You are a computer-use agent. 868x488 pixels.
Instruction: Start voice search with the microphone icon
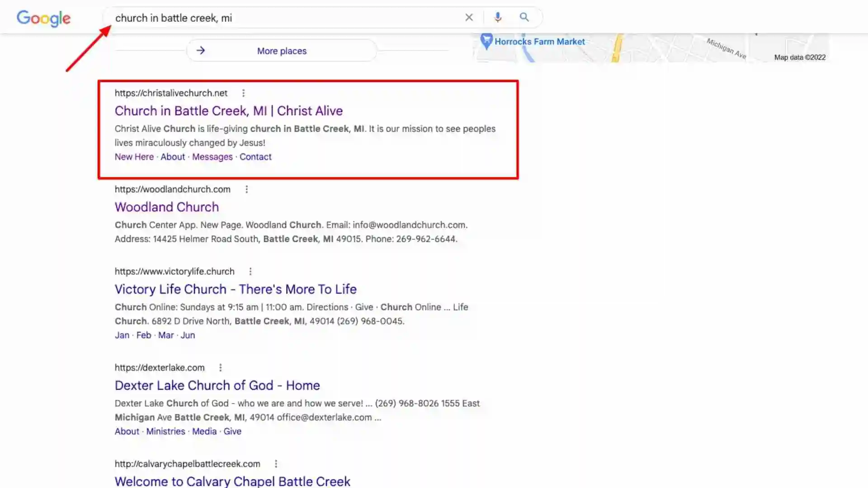498,17
